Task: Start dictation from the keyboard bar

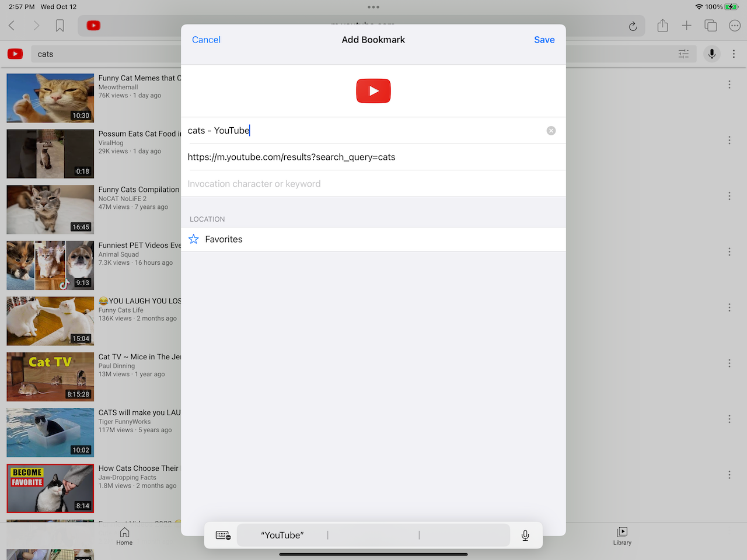Action: tap(525, 535)
